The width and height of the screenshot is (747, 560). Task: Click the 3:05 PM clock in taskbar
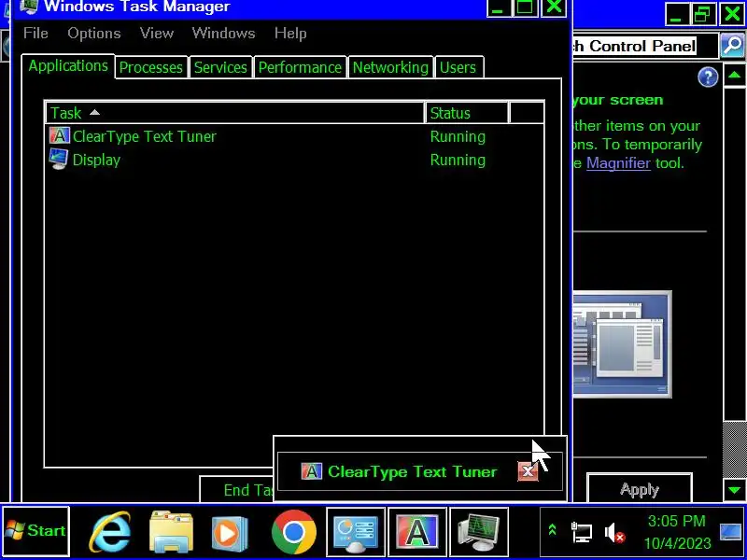[676, 521]
